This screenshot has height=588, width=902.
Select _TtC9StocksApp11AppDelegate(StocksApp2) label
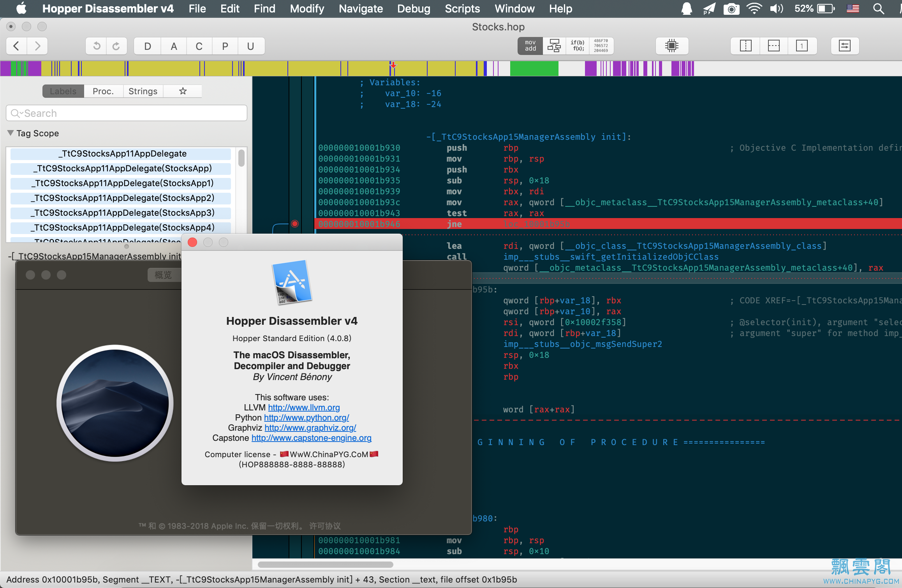click(x=121, y=198)
